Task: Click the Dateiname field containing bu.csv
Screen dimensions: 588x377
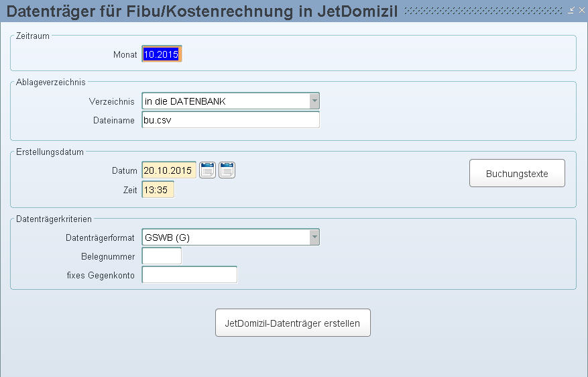Action: [231, 120]
